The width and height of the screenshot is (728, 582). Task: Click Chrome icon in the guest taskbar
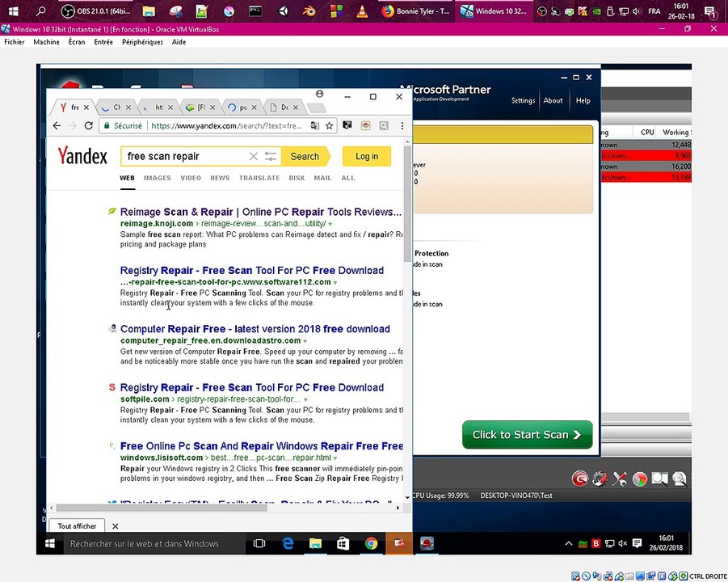coord(371,543)
